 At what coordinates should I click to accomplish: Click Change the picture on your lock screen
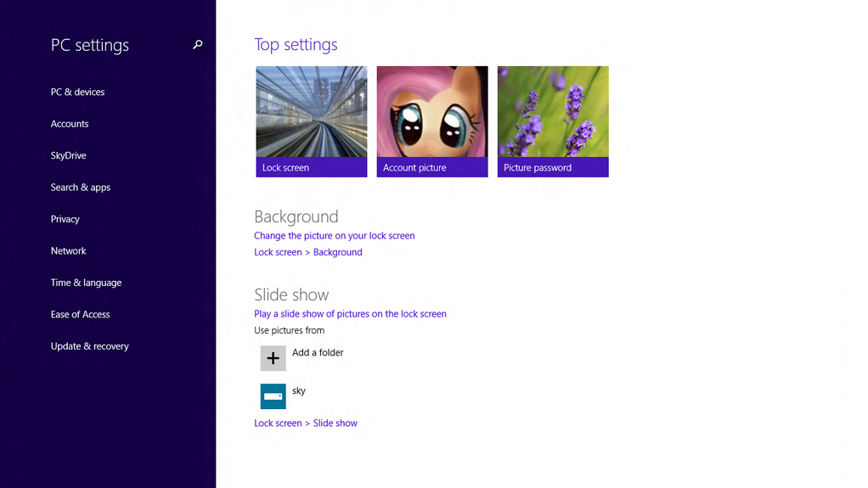pos(335,236)
